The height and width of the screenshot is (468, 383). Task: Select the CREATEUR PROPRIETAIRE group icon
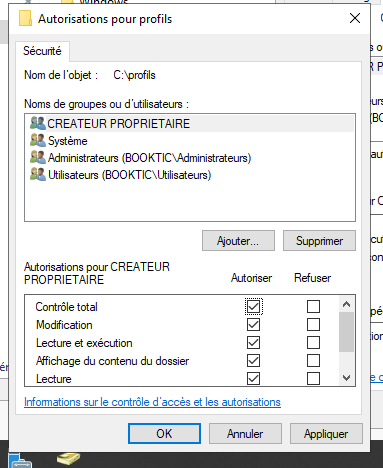coord(38,123)
